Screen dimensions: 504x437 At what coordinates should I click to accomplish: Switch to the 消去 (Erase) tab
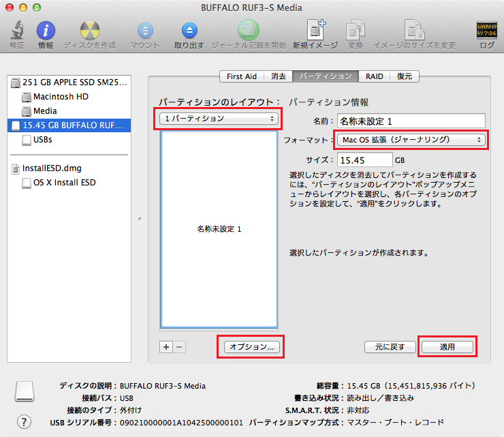pyautogui.click(x=279, y=76)
